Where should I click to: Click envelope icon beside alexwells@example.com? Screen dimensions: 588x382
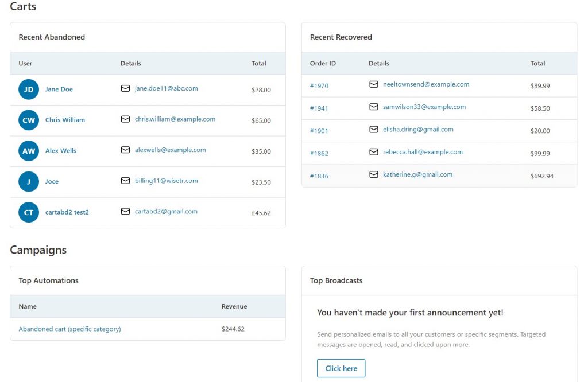coord(125,150)
